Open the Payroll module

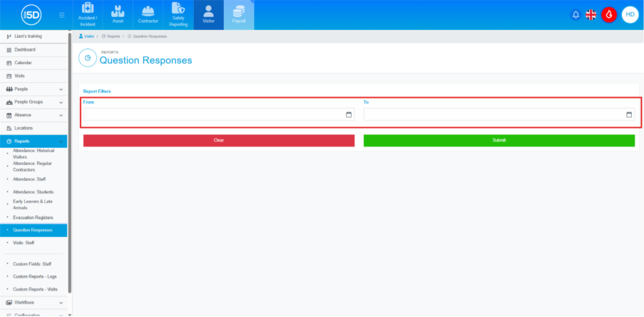239,15
